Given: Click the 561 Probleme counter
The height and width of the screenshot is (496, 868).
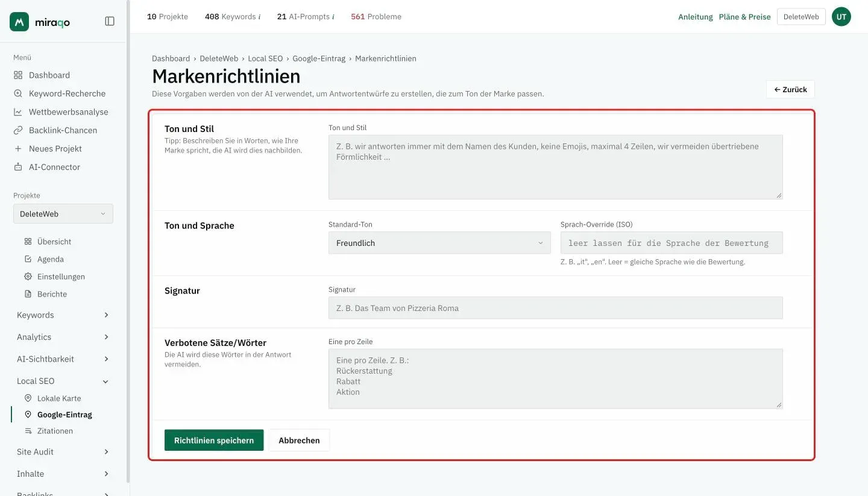Looking at the screenshot, I should tap(376, 17).
